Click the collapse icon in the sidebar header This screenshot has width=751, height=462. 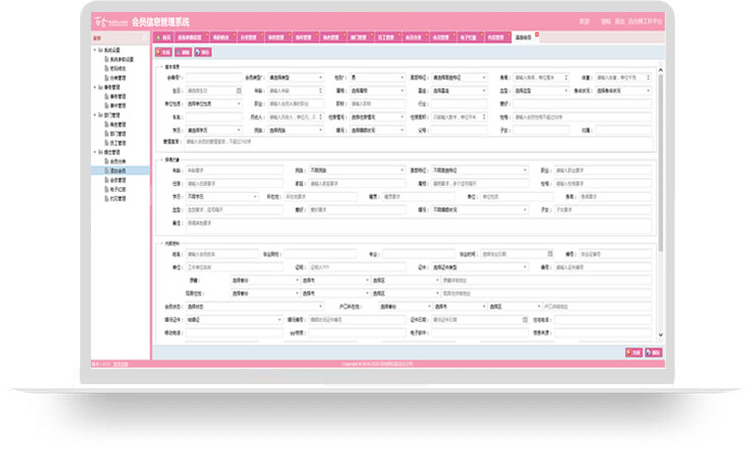146,38
